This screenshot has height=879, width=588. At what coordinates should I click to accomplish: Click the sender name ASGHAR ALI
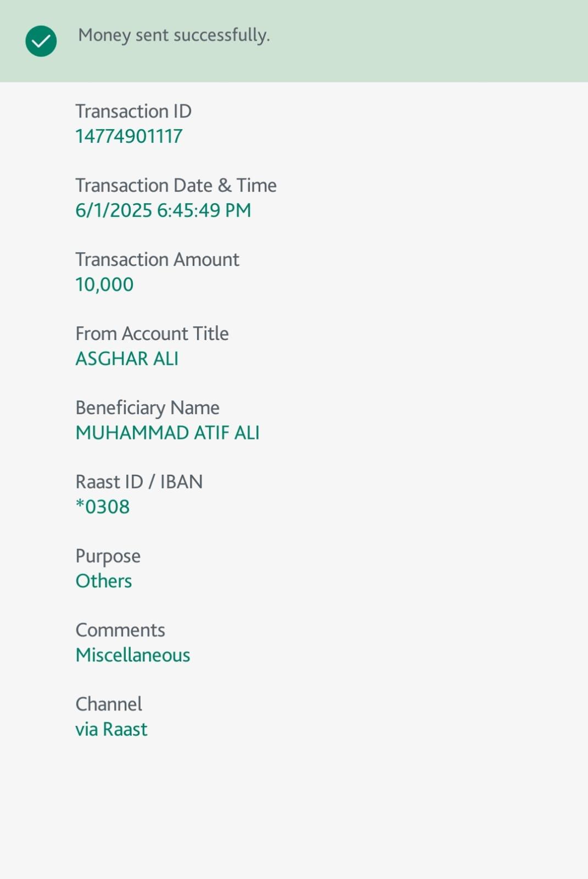(127, 359)
